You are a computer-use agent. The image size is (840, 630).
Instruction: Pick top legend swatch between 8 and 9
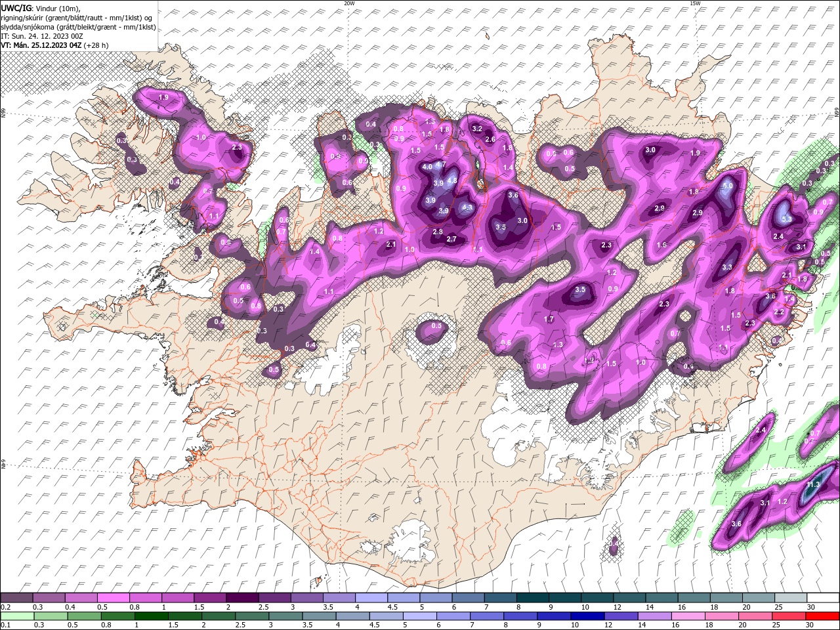click(x=532, y=598)
